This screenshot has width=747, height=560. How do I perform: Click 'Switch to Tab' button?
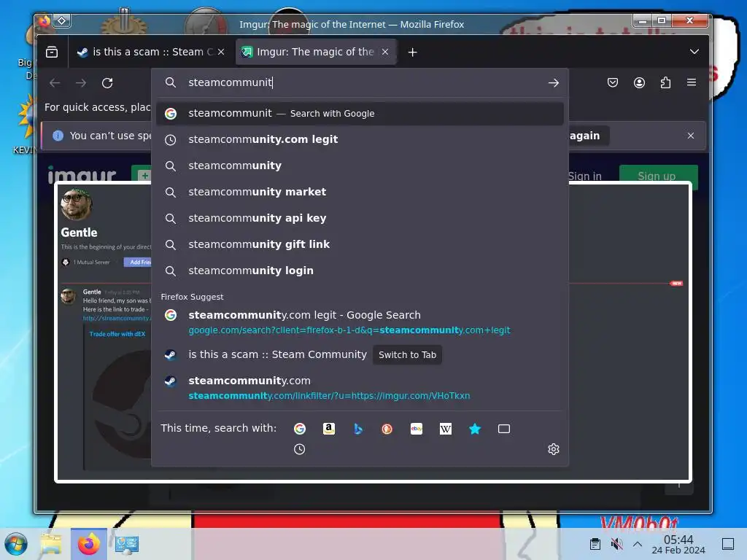(407, 355)
